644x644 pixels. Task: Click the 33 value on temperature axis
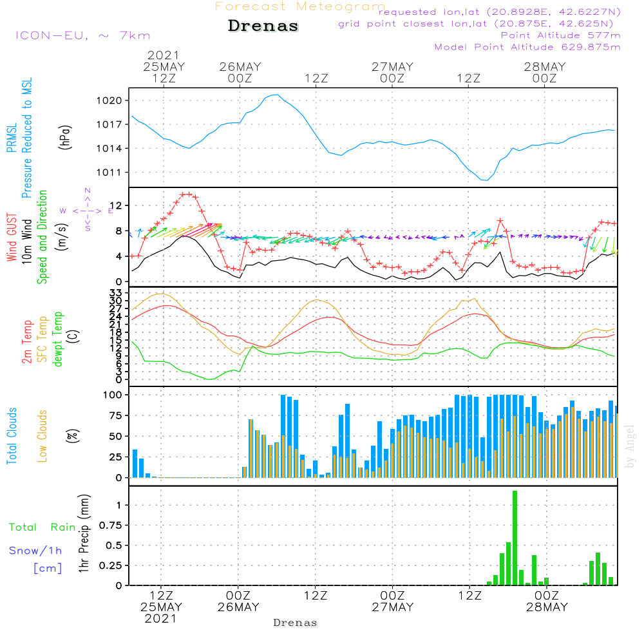point(116,293)
